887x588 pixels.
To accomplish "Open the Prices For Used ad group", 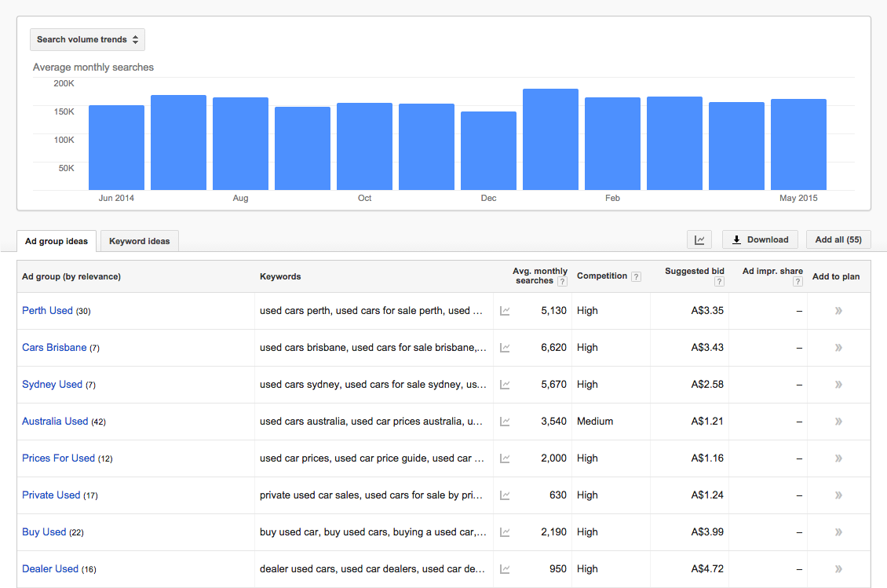I will (x=58, y=458).
